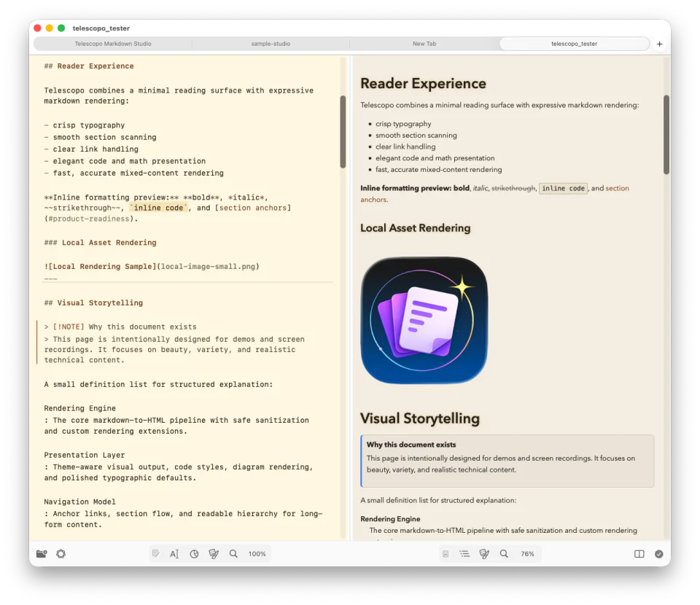The width and height of the screenshot is (700, 605).
Task: Switch to the New Tab tab
Action: [x=424, y=44]
